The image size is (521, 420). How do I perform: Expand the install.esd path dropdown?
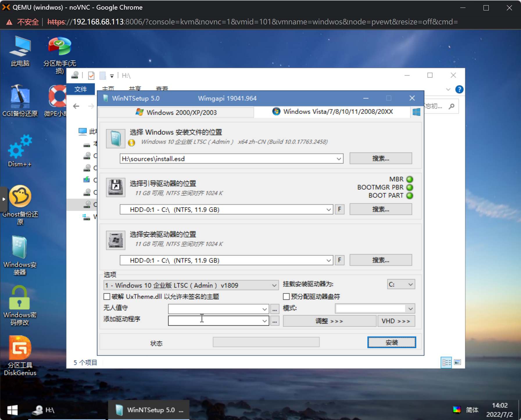tap(339, 159)
